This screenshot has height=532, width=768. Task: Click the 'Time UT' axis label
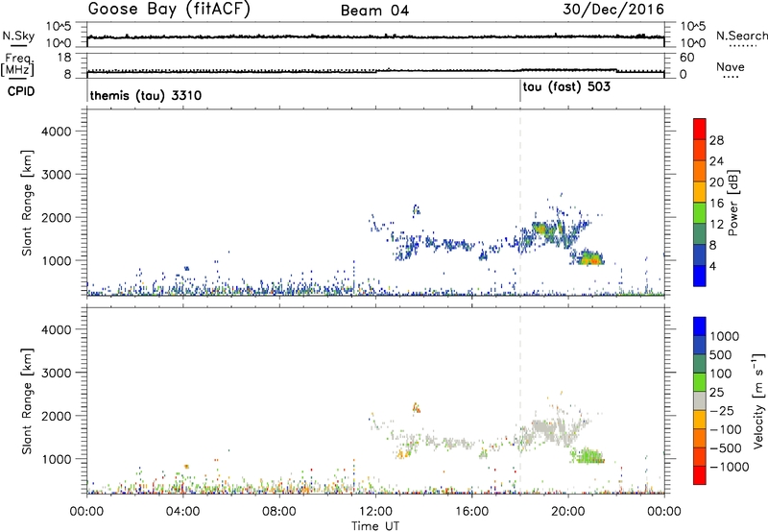pyautogui.click(x=375, y=526)
